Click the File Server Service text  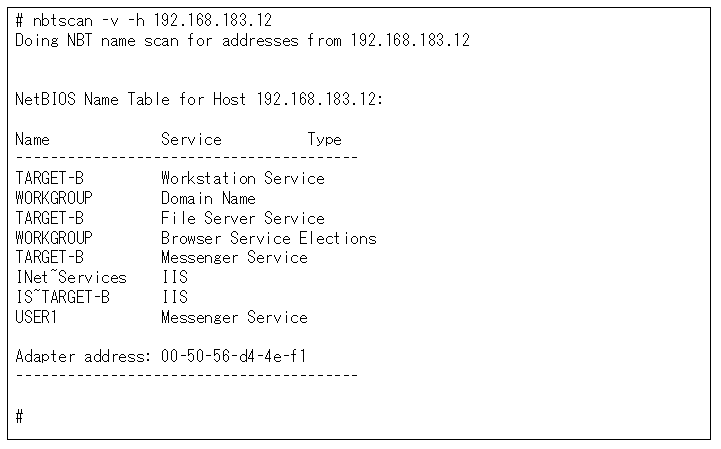[243, 218]
